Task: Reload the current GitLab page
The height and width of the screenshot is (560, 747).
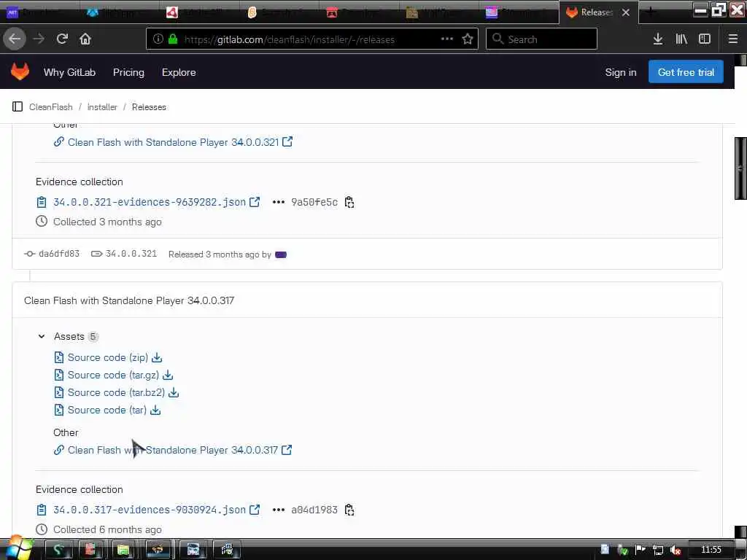Action: 62,39
